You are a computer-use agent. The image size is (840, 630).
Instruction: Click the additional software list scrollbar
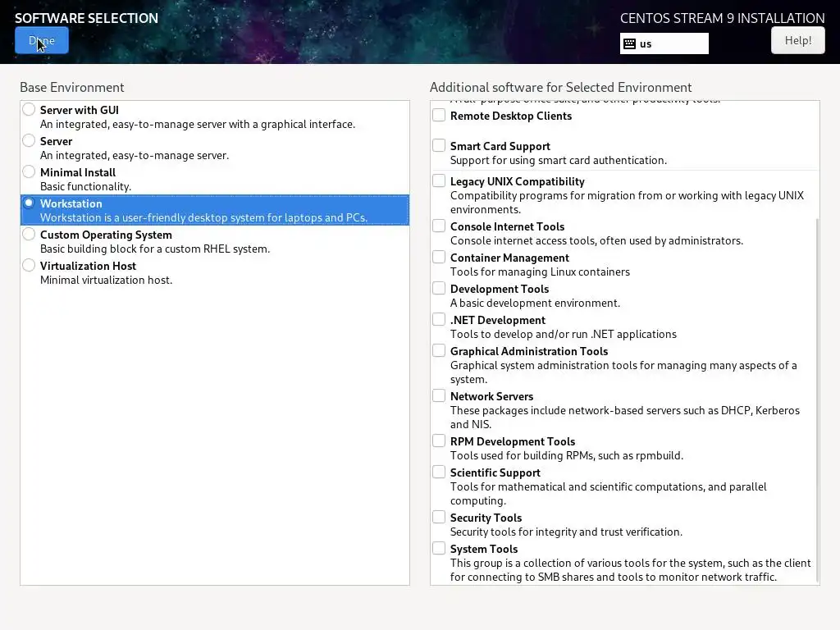817,394
